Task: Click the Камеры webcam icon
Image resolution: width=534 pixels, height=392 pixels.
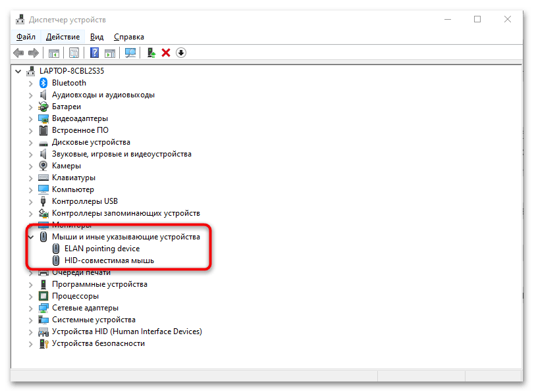Action: pos(43,166)
